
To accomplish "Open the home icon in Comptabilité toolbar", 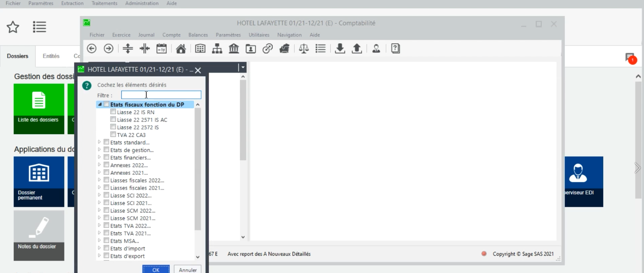I will pos(181,49).
